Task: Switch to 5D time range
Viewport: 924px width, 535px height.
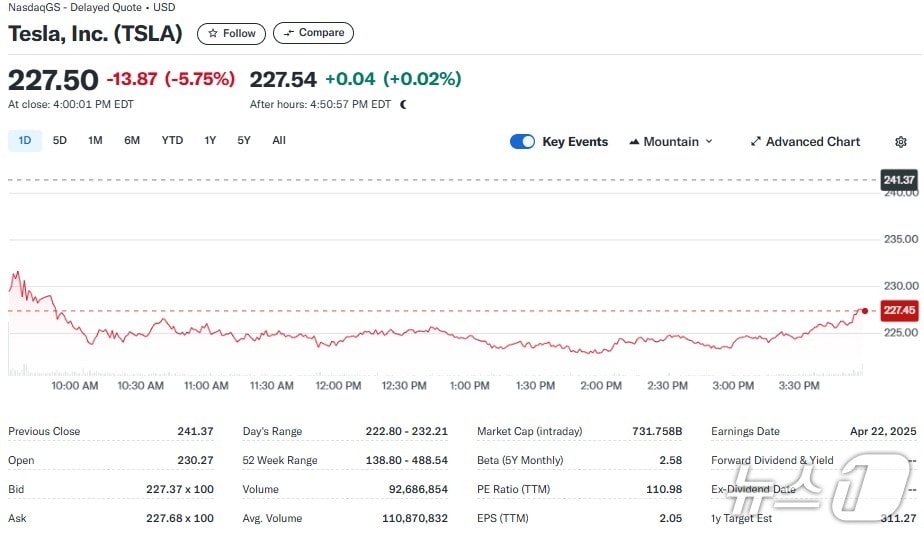Action: (x=60, y=141)
